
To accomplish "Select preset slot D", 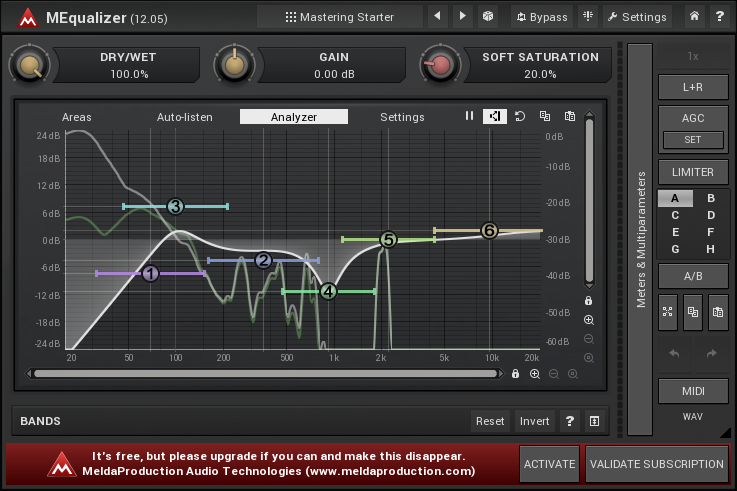I will [711, 215].
